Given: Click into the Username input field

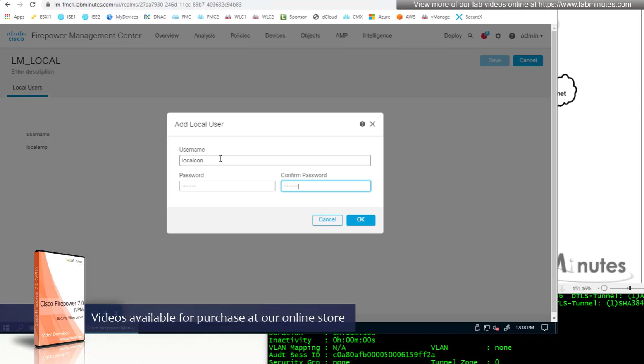Looking at the screenshot, I should (x=275, y=160).
